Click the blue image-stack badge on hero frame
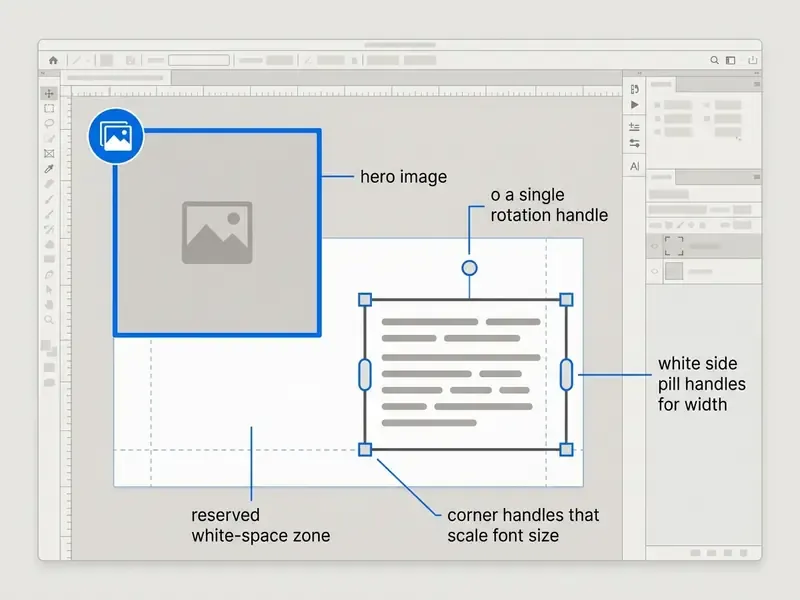 pos(116,136)
